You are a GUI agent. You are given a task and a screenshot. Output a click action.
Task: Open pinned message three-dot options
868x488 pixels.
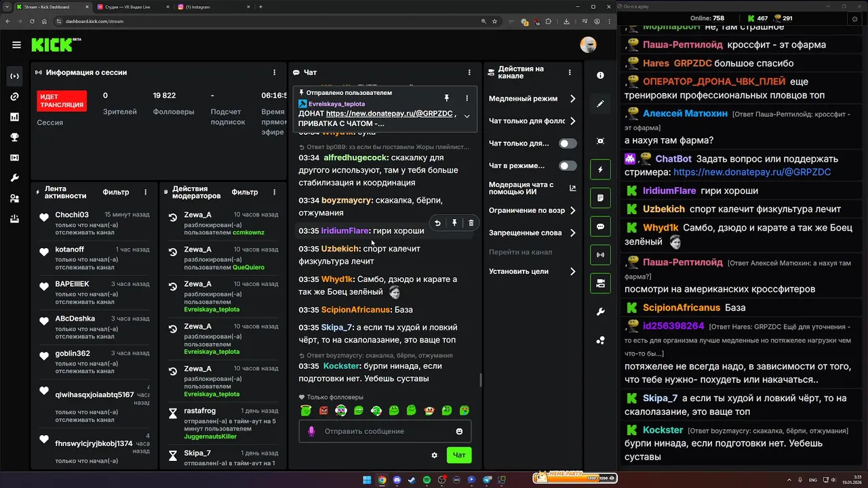click(x=467, y=98)
